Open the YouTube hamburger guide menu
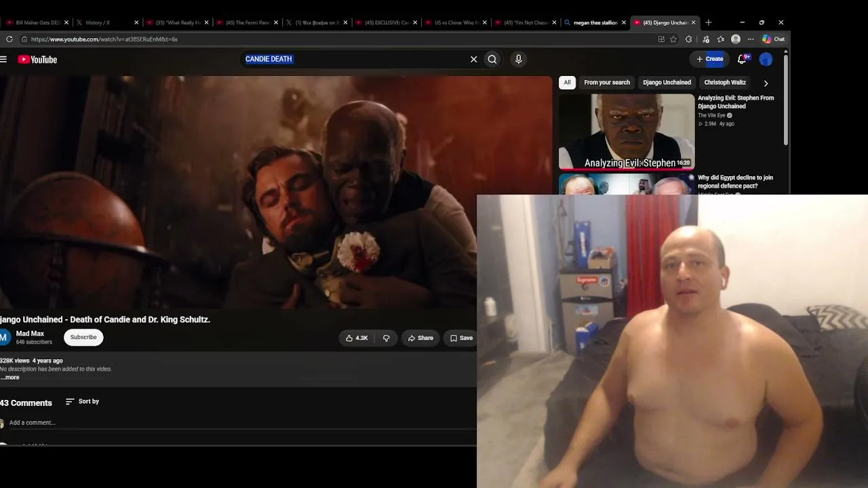Image resolution: width=868 pixels, height=488 pixels. pyautogui.click(x=3, y=60)
